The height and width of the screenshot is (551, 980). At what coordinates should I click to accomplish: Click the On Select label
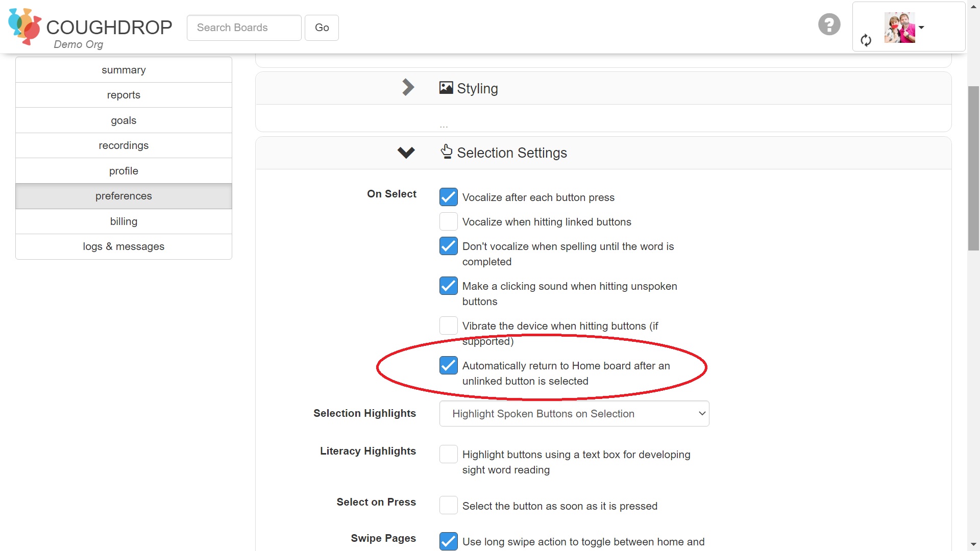[x=391, y=194]
